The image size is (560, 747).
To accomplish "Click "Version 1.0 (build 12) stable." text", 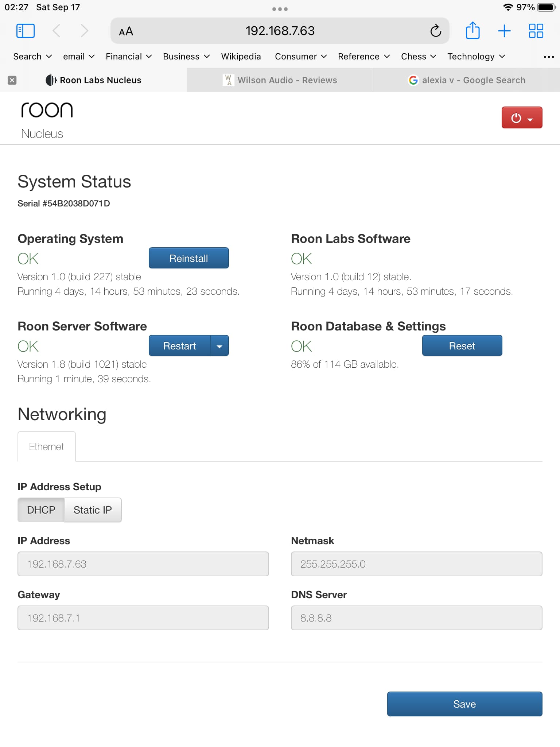I will pyautogui.click(x=351, y=277).
